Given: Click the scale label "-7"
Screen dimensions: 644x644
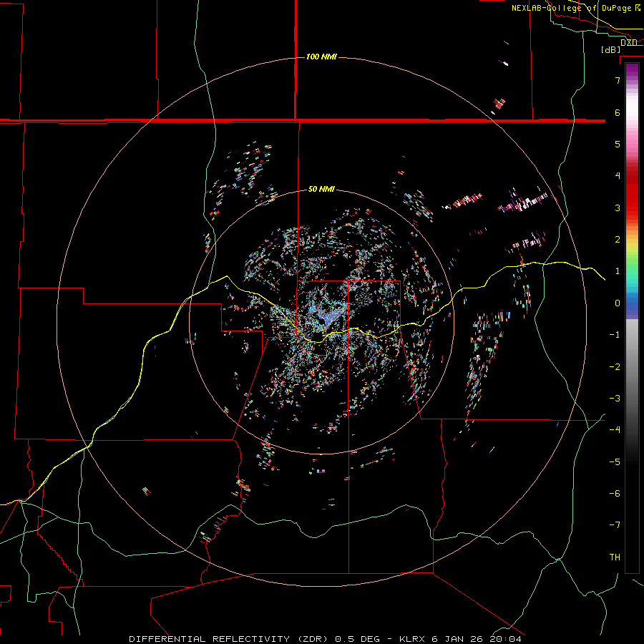Looking at the screenshot, I should click(615, 525).
